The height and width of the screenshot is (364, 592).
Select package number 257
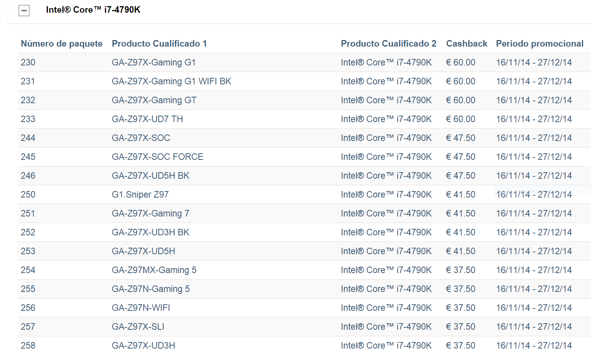point(28,327)
